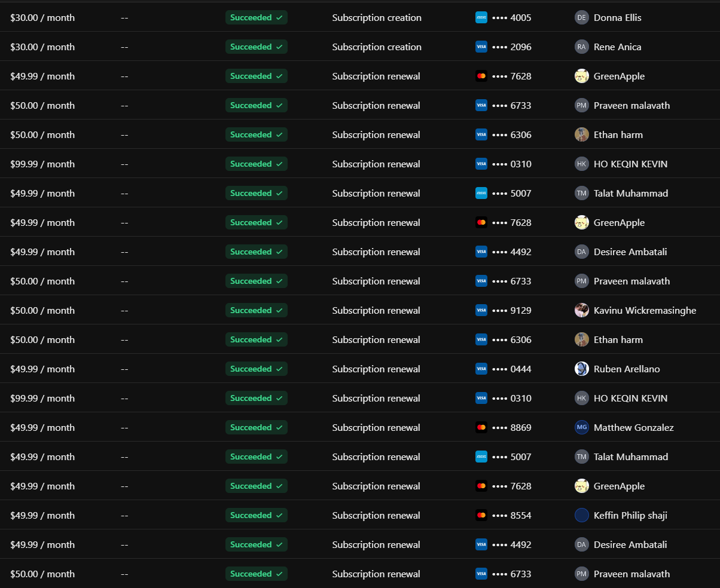This screenshot has width=720, height=588.
Task: Select card number ending 4005
Action: point(511,18)
